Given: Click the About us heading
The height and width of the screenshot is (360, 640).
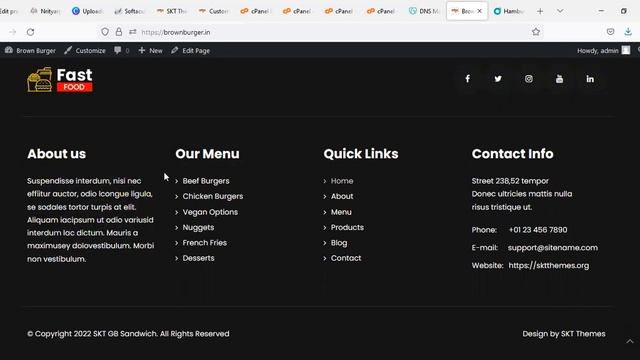Looking at the screenshot, I should 56,154.
